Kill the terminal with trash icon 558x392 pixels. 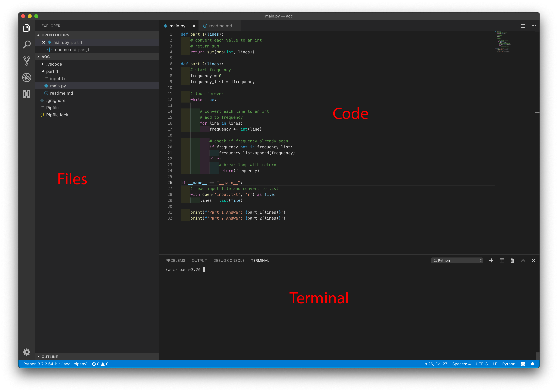tap(512, 260)
